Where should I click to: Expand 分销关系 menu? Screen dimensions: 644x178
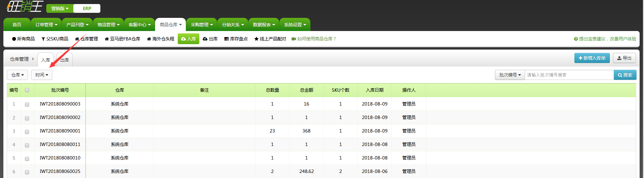point(233,25)
